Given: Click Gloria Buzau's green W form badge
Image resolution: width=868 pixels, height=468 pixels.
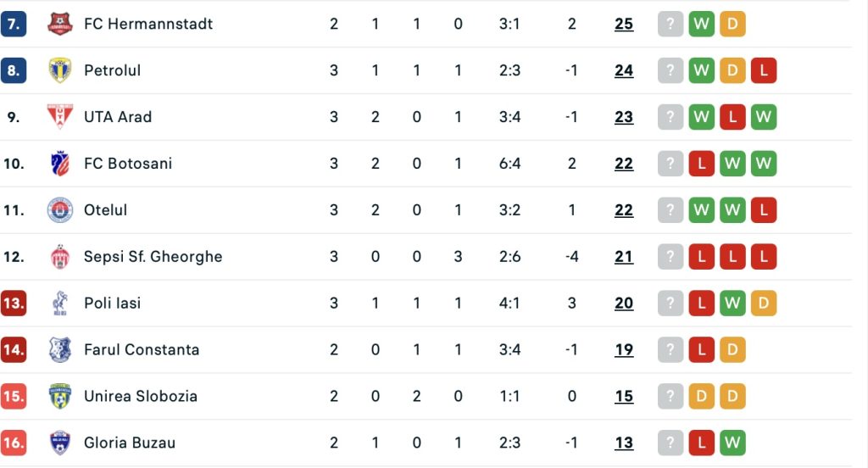Looking at the screenshot, I should pos(732,443).
